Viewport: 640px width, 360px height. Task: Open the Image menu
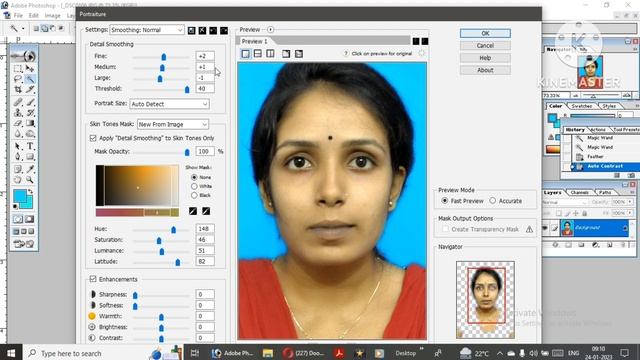52,16
